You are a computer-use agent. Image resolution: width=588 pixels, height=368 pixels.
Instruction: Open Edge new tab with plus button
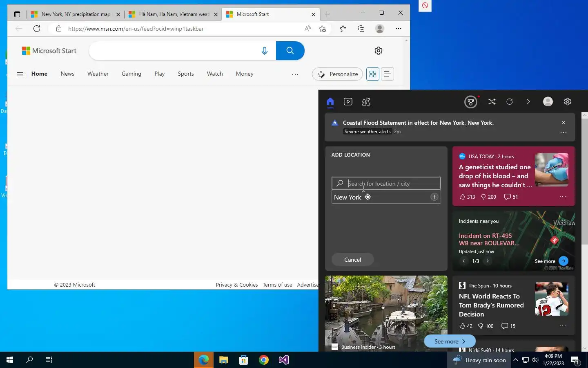pos(327,14)
